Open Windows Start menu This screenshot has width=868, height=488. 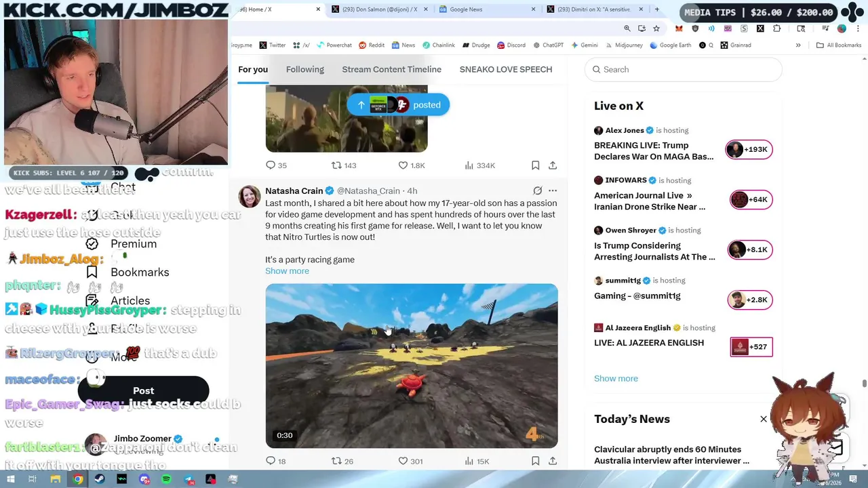tap(10, 479)
